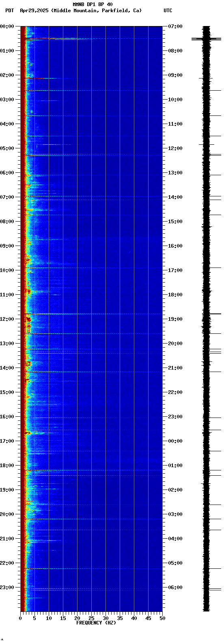
Task: Click the UTC axis label "02:00"
Action: pyautogui.click(x=175, y=490)
